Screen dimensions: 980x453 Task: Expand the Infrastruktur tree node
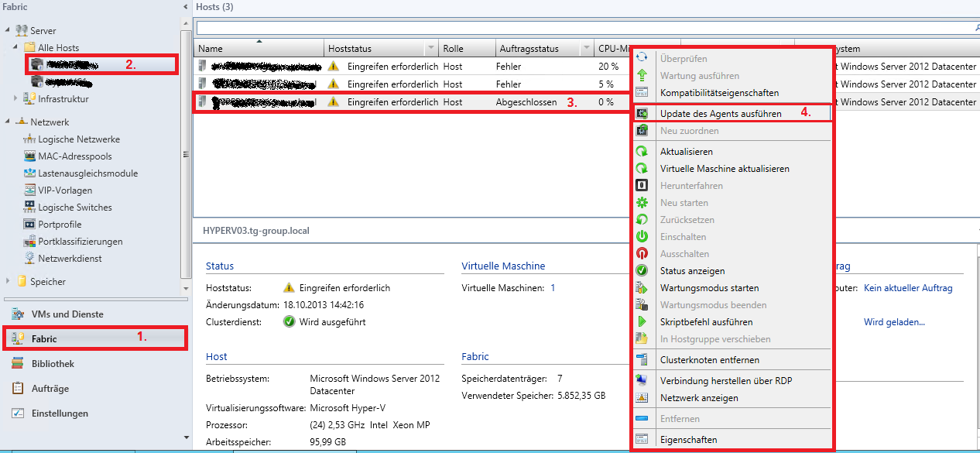(x=16, y=99)
